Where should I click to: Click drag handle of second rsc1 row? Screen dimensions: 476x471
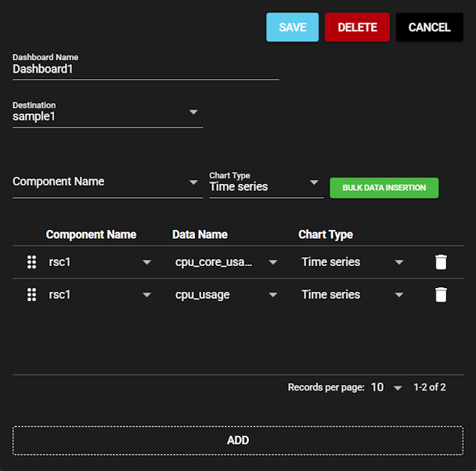pyautogui.click(x=32, y=295)
